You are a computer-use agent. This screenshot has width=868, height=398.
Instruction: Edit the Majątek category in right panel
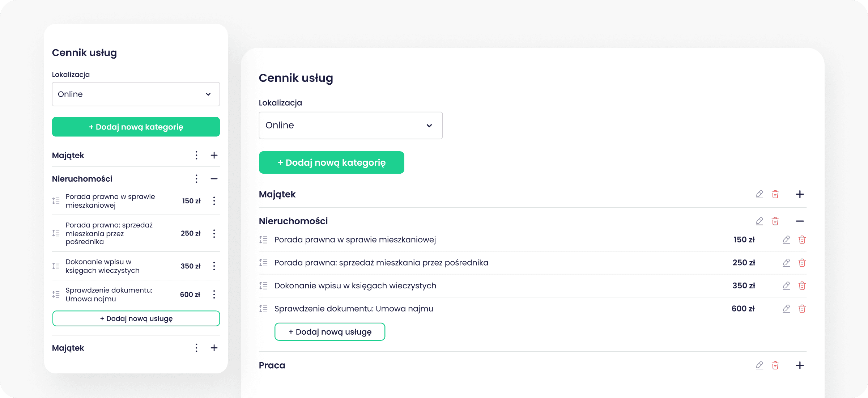click(759, 194)
